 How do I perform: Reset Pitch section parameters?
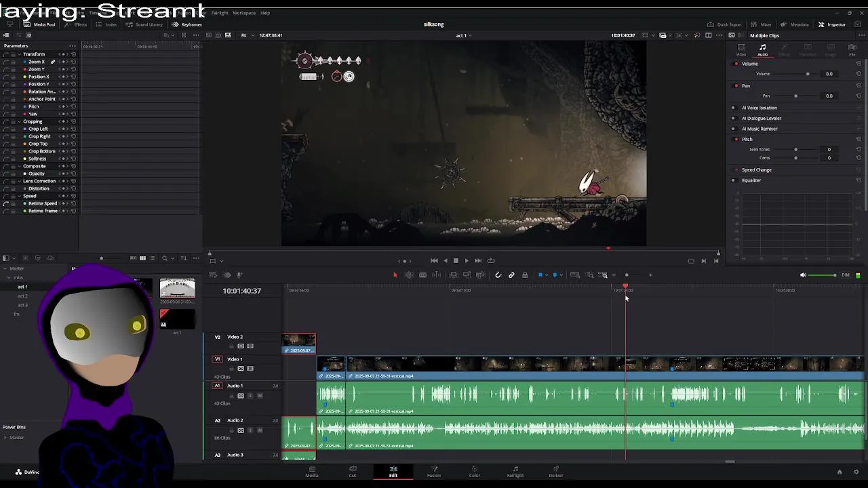[859, 140]
